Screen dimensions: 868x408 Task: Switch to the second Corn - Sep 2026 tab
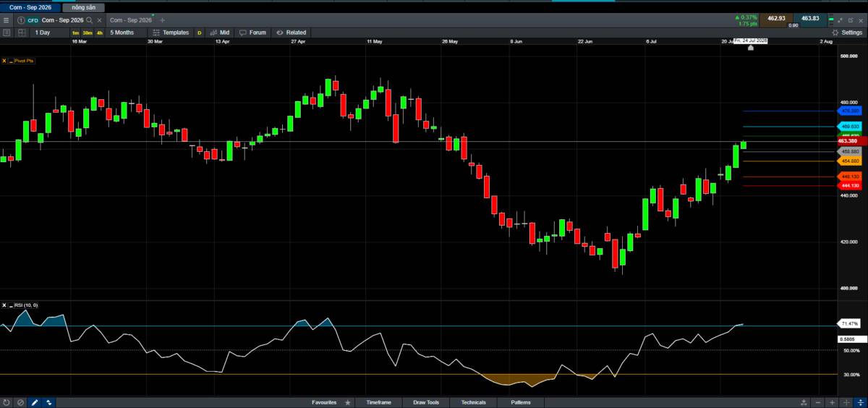pyautogui.click(x=131, y=20)
